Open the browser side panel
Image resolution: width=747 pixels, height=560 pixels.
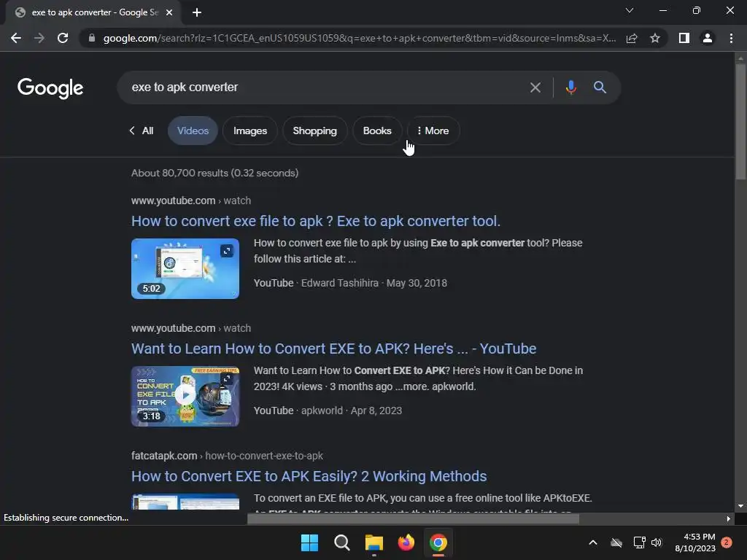coord(684,38)
